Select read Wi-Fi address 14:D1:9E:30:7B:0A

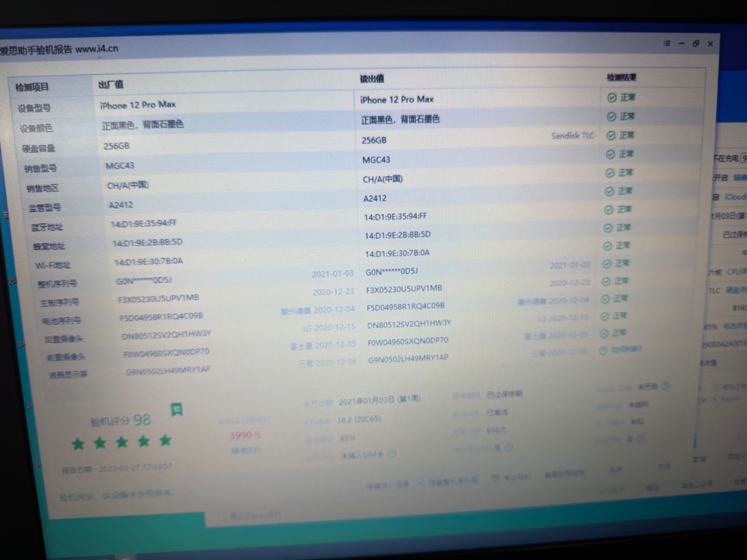[x=397, y=253]
